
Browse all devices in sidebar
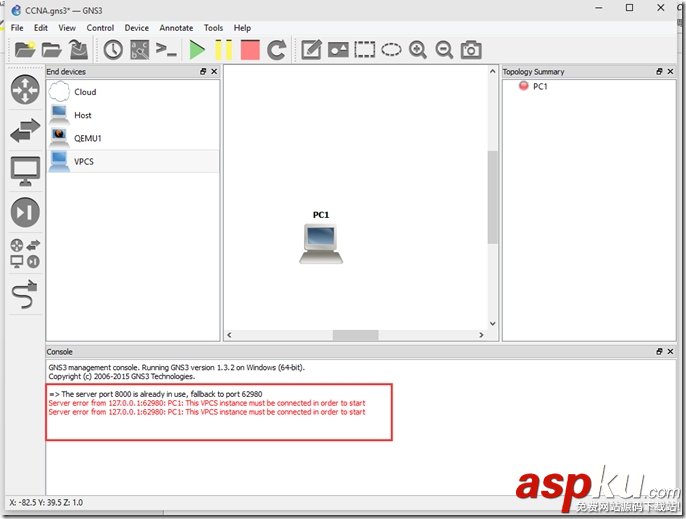(25, 253)
